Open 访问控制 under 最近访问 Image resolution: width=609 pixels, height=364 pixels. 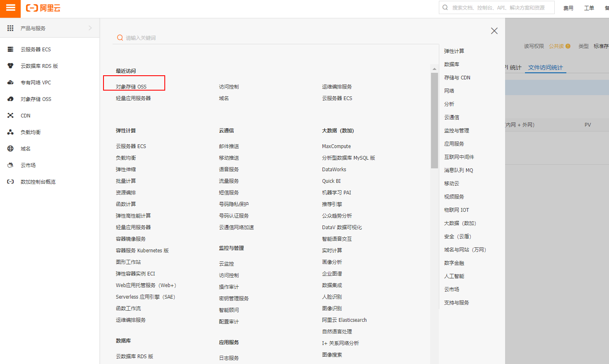coord(229,86)
